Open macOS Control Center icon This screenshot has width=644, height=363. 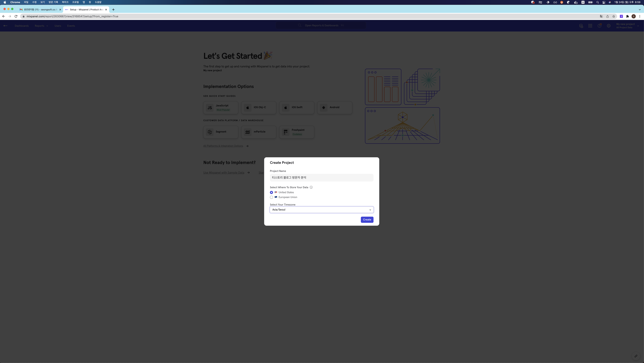(604, 2)
